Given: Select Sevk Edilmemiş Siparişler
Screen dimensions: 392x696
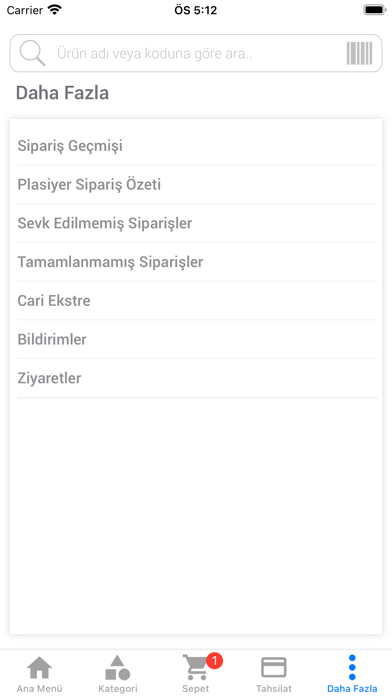Looking at the screenshot, I should (198, 223).
